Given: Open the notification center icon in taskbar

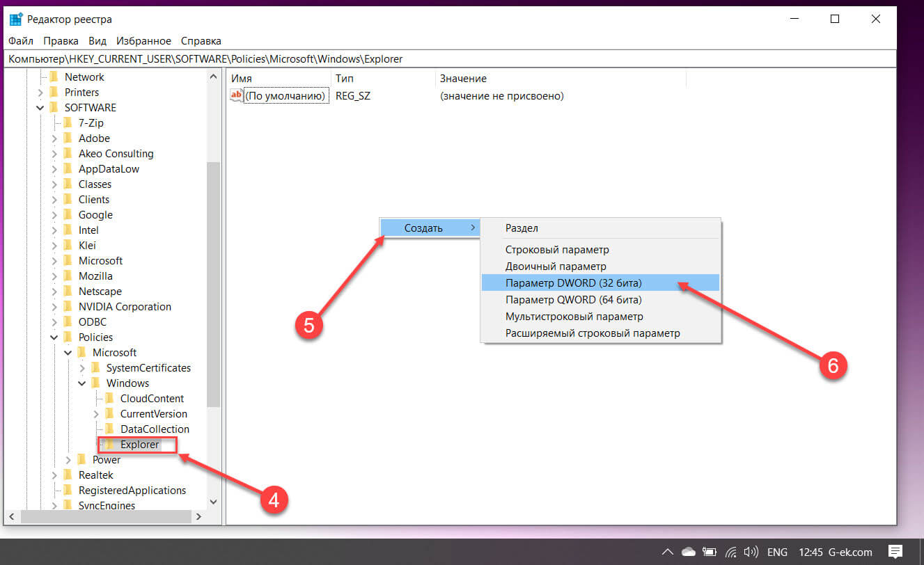Looking at the screenshot, I should pos(896,552).
